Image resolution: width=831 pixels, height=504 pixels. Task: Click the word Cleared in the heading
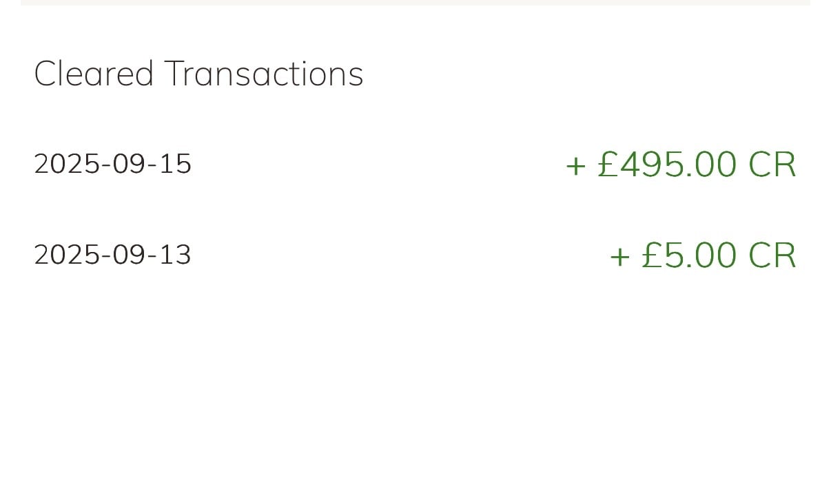(x=94, y=74)
